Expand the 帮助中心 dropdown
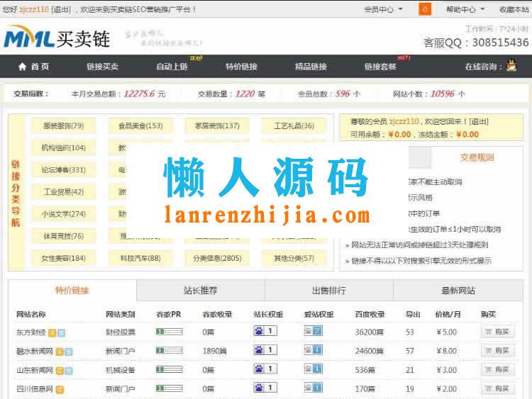 pos(465,9)
